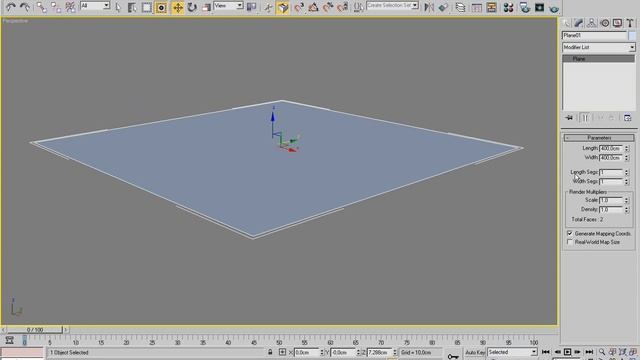Screen dimensions: 640x360
Task: Click the Z coordinate field 7.288cm
Action: coord(379,352)
